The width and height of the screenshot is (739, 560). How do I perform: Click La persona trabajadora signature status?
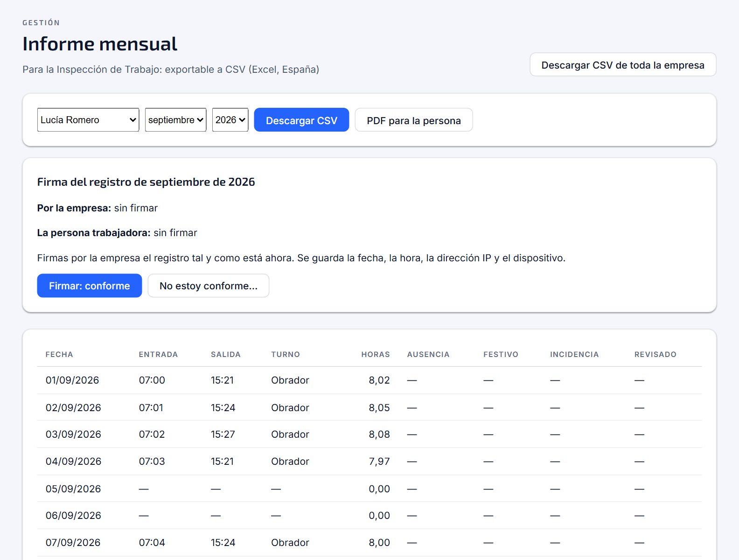coord(117,233)
